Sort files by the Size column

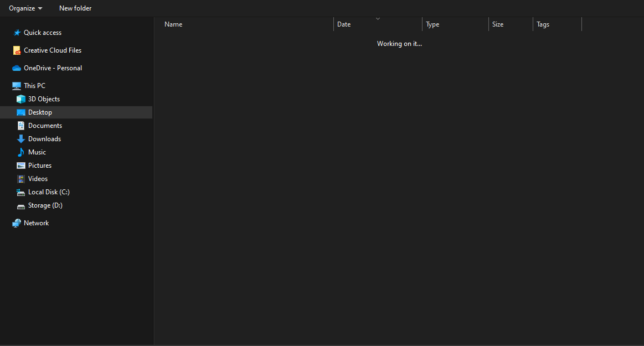[497, 24]
